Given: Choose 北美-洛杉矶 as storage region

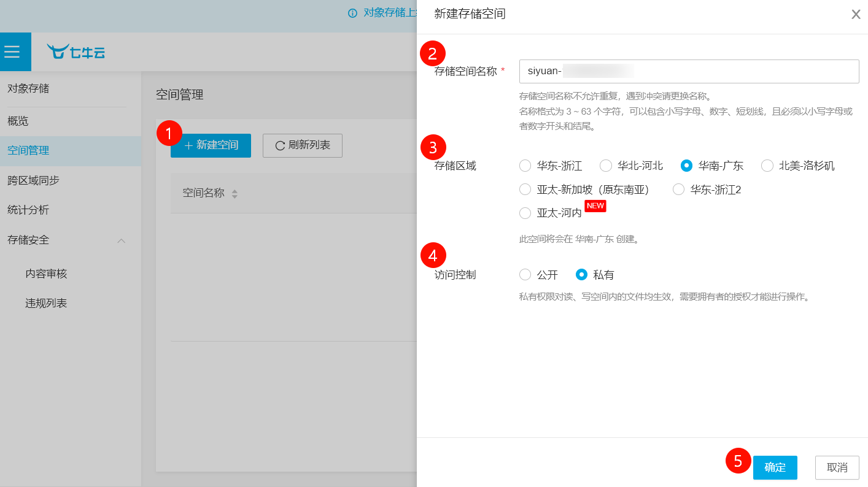Looking at the screenshot, I should point(767,166).
